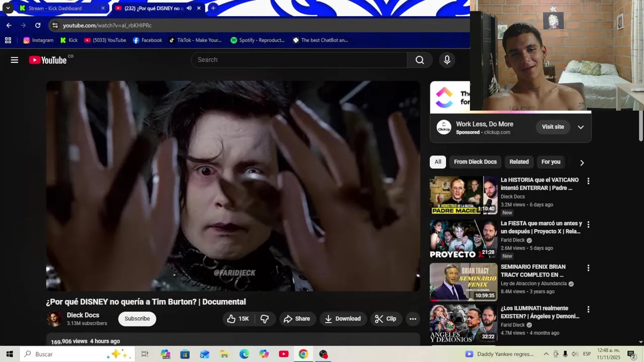This screenshot has height=362, width=644.
Task: Click the taskbar Buscar search box
Action: tap(77, 354)
